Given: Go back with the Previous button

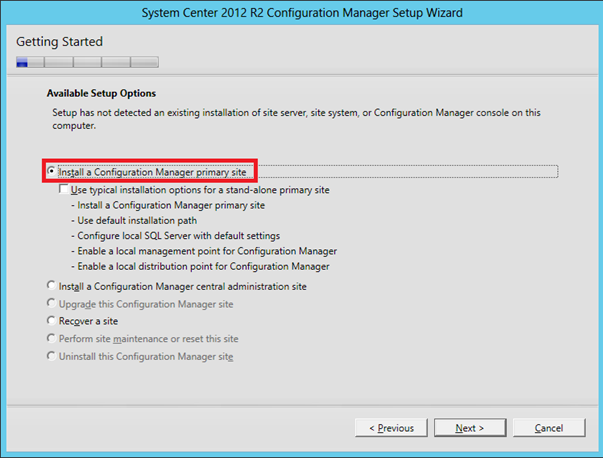Looking at the screenshot, I should [x=391, y=428].
